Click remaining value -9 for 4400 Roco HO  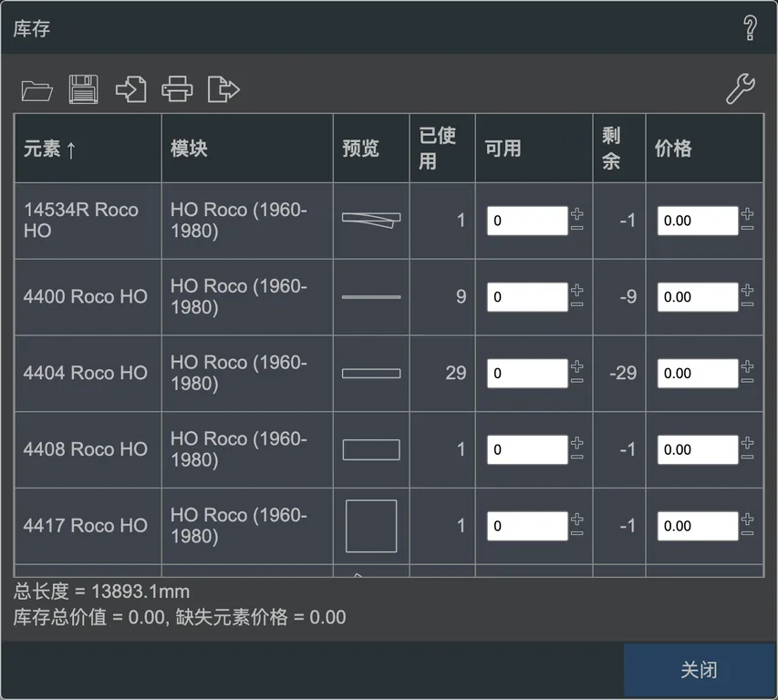pos(628,296)
